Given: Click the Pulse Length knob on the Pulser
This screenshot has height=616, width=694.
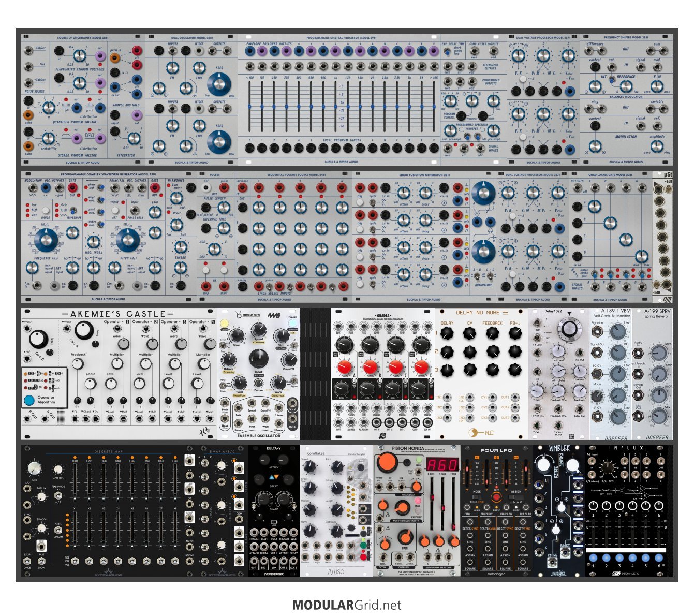Looking at the screenshot, I should (224, 207).
